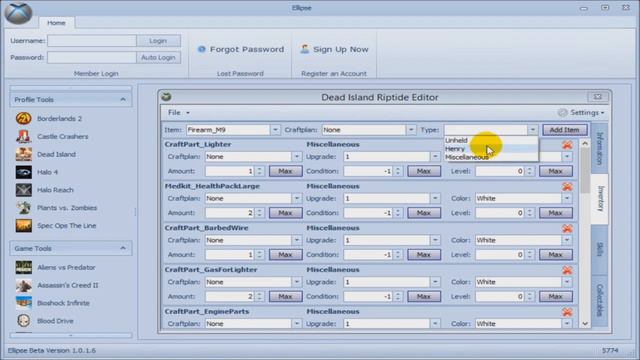Click the Add Item button
Viewport: 640px width, 360px height.
(564, 130)
